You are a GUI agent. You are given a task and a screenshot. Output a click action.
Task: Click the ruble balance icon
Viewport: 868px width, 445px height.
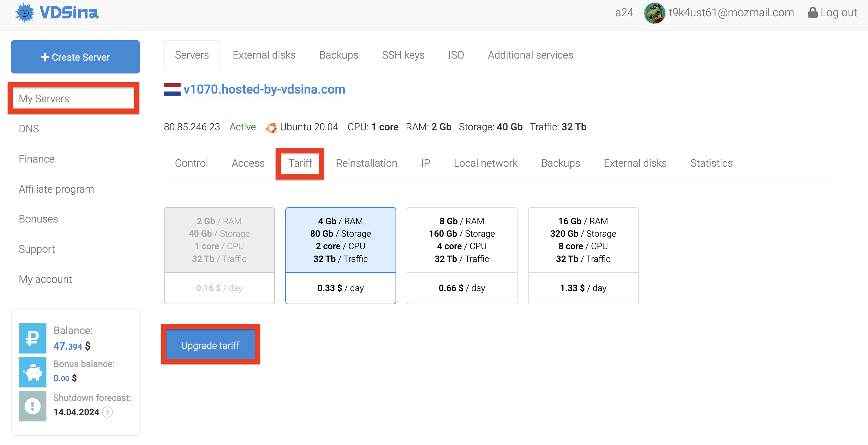tap(33, 338)
